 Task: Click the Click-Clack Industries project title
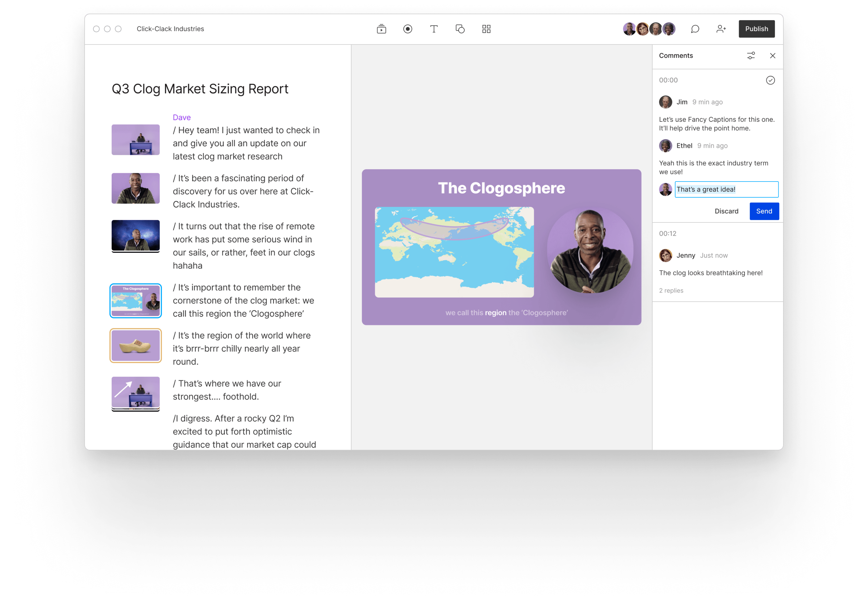pyautogui.click(x=170, y=29)
